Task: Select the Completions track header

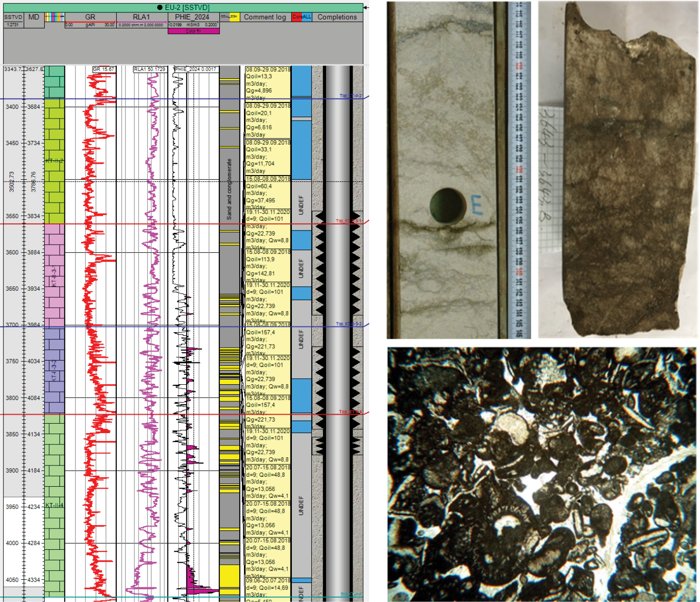Action: tap(337, 17)
